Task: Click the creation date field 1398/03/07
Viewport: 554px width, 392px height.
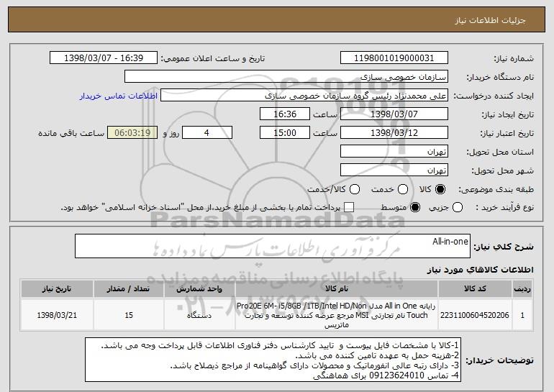Action: click(394, 114)
